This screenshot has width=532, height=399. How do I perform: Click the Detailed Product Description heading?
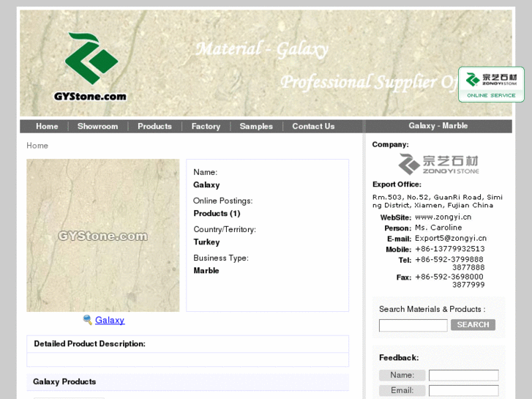[89, 343]
